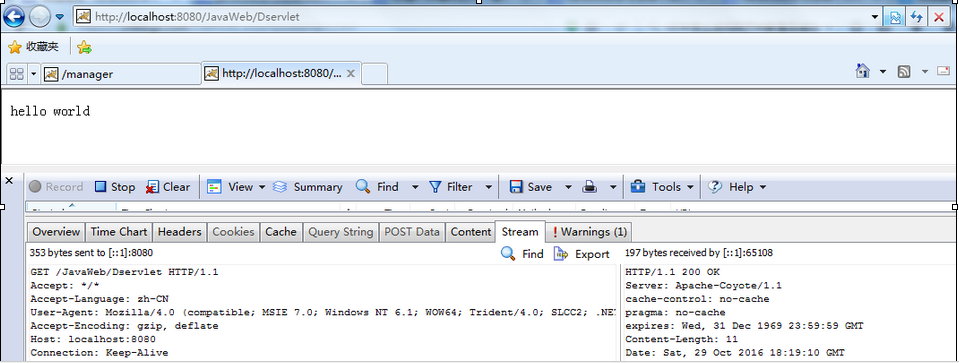Image resolution: width=959 pixels, height=363 pixels.
Task: Expand the Filter dropdown arrow
Action: click(489, 187)
